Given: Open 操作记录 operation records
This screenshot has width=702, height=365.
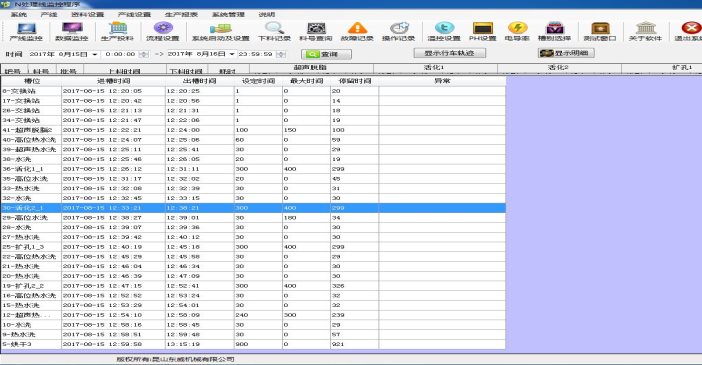Looking at the screenshot, I should click(398, 32).
